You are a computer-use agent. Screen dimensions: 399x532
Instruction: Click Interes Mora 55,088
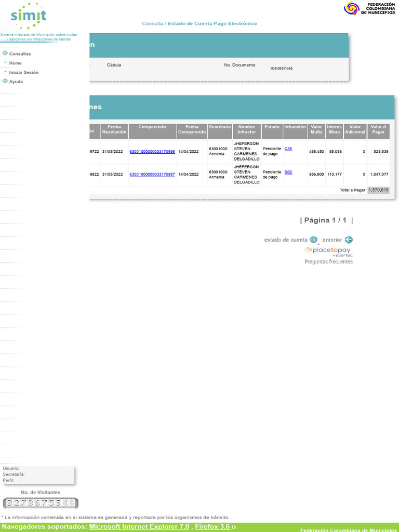pos(336,152)
